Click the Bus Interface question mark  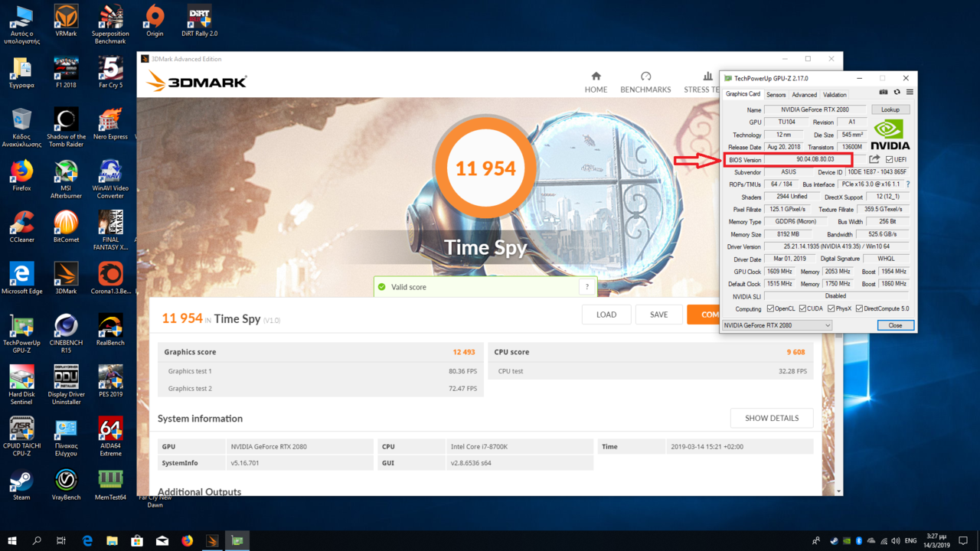click(908, 184)
